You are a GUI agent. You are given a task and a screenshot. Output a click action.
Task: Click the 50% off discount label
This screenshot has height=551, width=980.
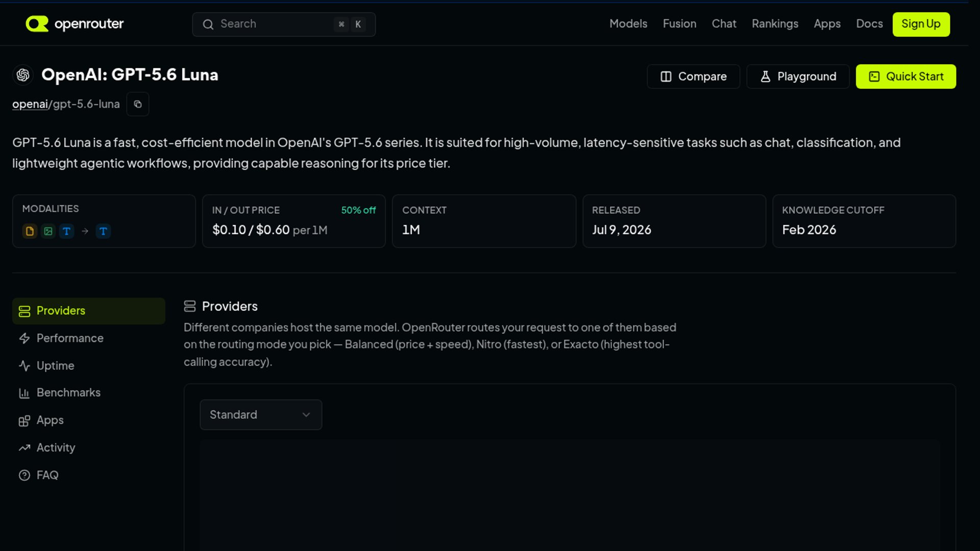pos(358,210)
